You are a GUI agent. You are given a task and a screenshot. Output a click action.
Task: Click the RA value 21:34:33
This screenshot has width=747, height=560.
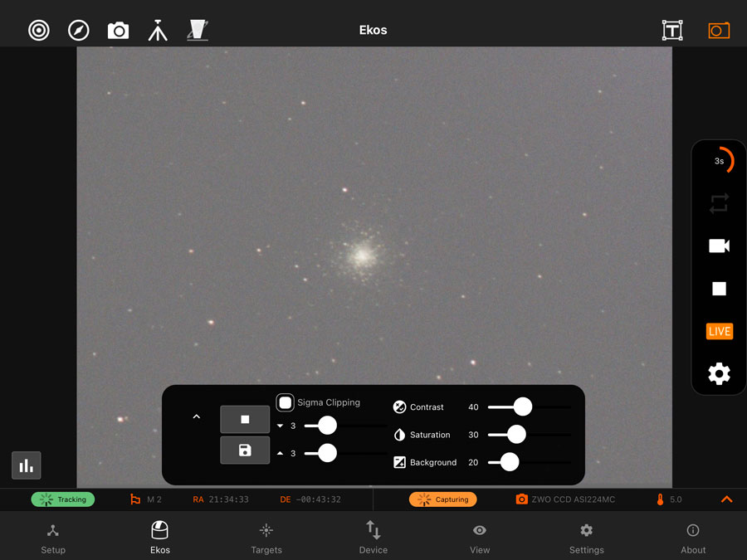[x=229, y=499]
